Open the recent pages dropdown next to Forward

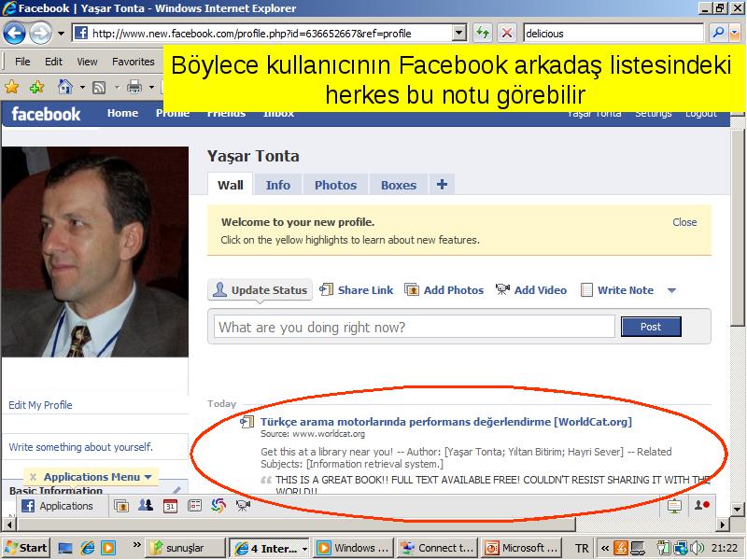(61, 34)
